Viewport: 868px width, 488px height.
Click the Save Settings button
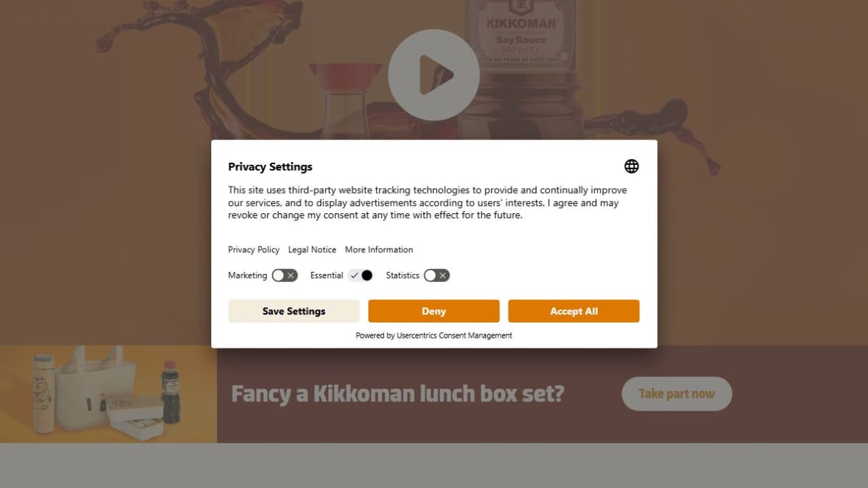[x=294, y=311]
